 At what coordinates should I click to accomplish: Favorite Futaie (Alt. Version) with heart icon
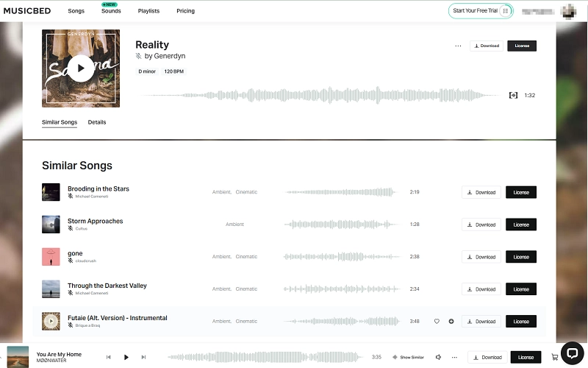click(x=437, y=322)
